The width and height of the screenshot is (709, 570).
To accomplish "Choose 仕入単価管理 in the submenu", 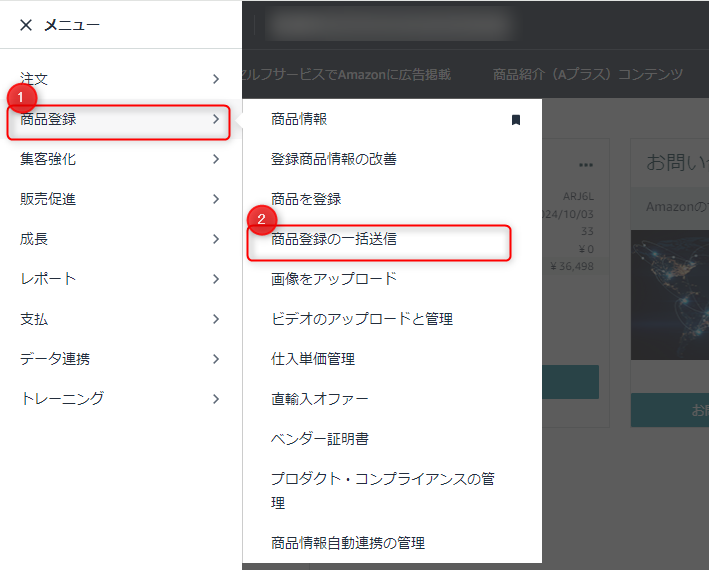I will pos(313,359).
